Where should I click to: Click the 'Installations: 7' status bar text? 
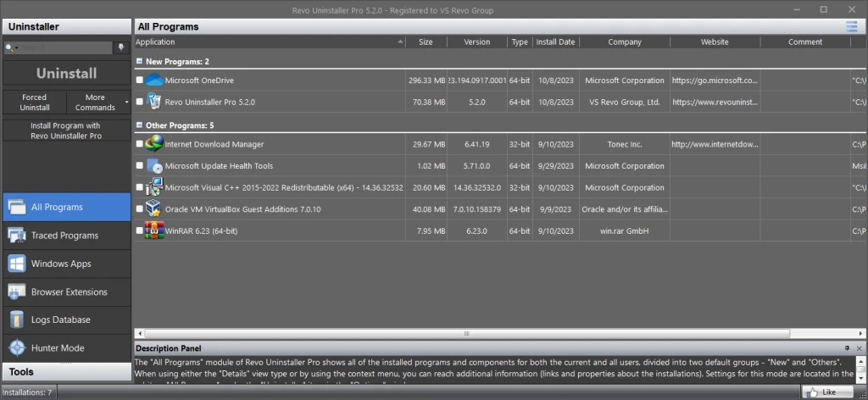[26, 392]
